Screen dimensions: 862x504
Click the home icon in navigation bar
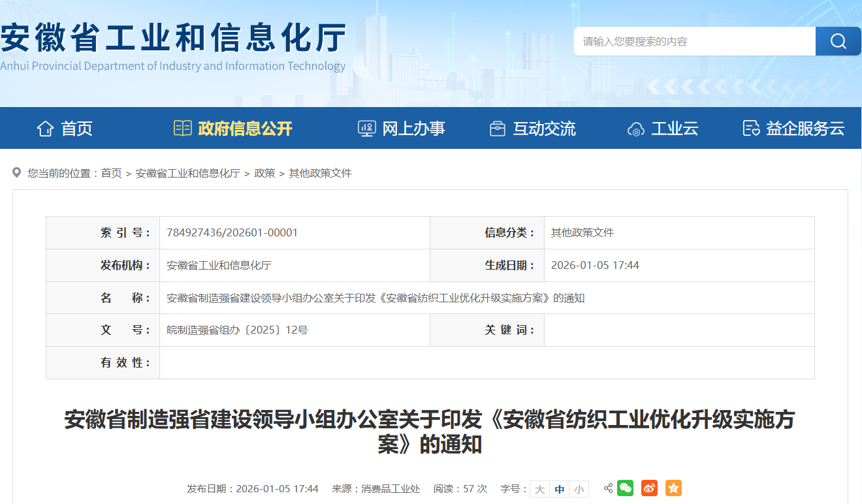click(45, 129)
